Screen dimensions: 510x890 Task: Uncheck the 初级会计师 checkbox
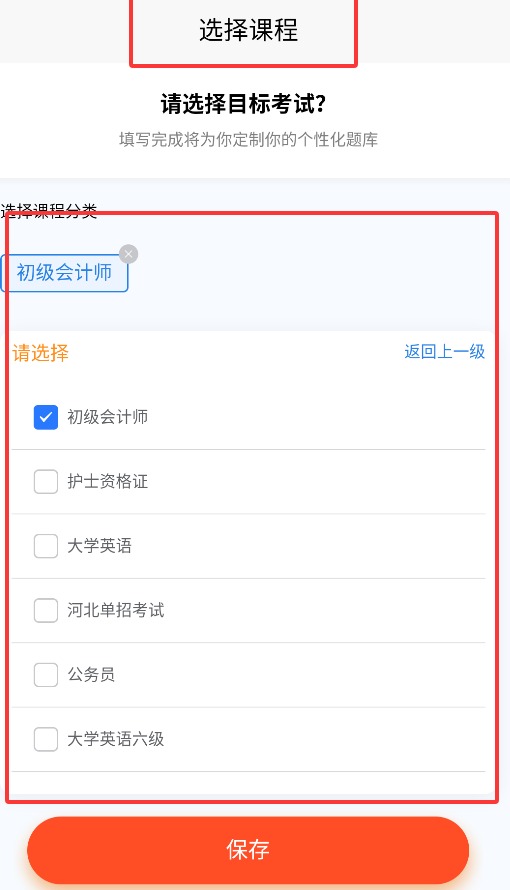[x=46, y=417]
